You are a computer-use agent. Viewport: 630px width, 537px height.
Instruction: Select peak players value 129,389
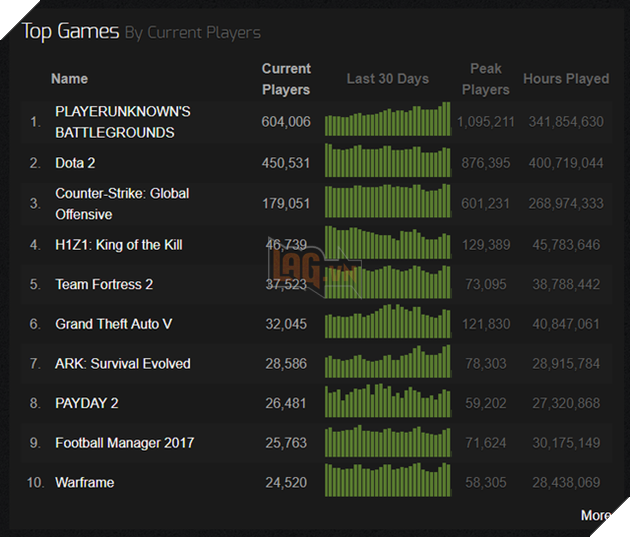click(486, 245)
